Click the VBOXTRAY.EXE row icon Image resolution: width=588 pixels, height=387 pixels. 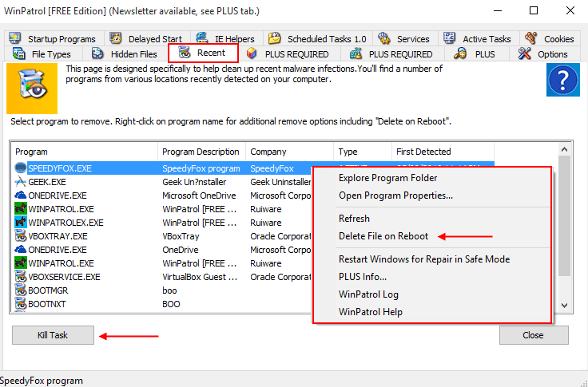(21, 236)
